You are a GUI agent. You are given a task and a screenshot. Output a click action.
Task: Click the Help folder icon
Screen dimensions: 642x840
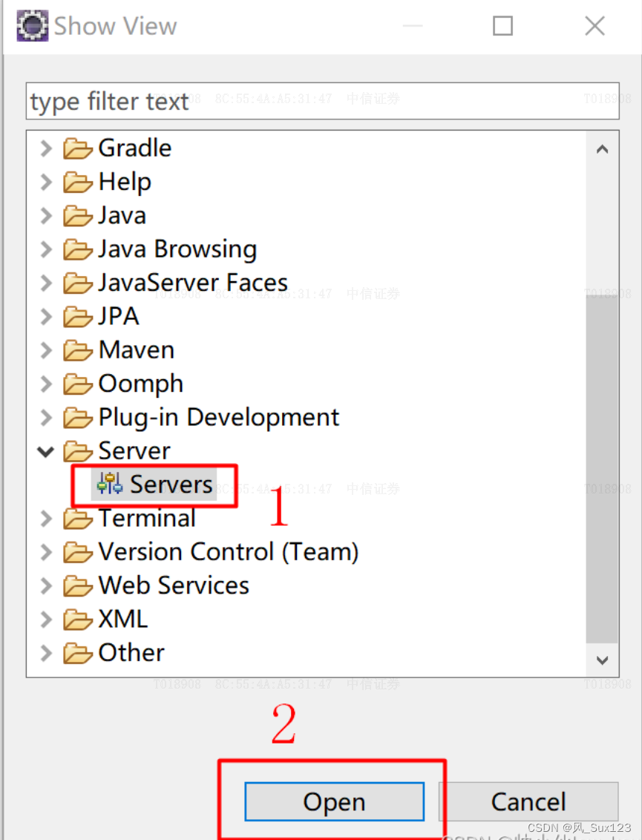tap(78, 182)
